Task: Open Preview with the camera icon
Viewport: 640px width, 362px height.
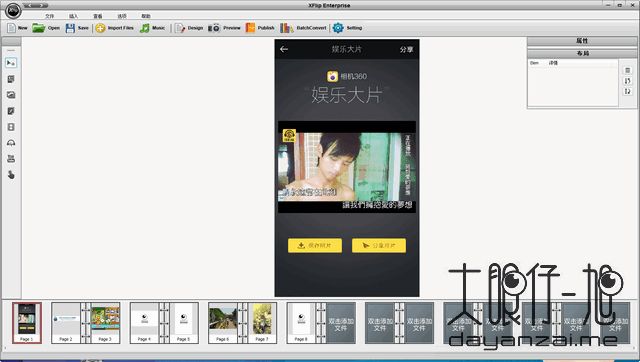Action: (x=214, y=28)
